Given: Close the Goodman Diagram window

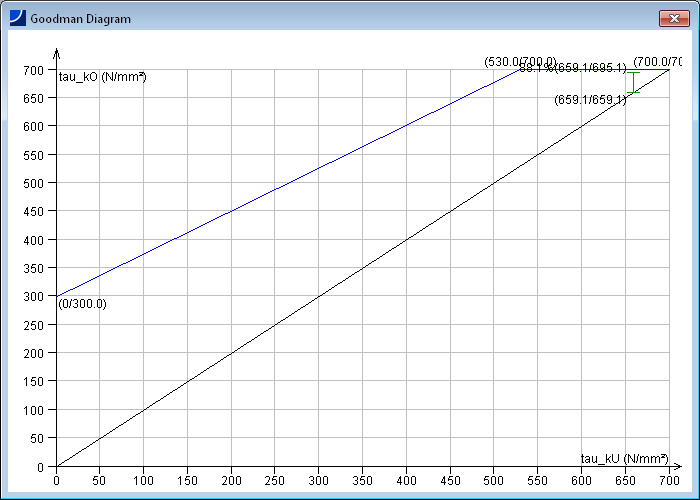Looking at the screenshot, I should point(670,18).
